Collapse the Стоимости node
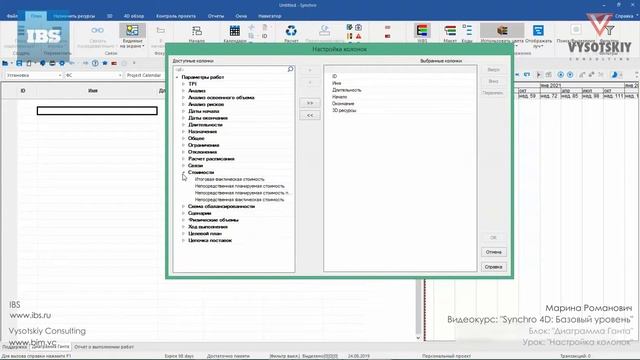This screenshot has width=640, height=360. [x=183, y=172]
